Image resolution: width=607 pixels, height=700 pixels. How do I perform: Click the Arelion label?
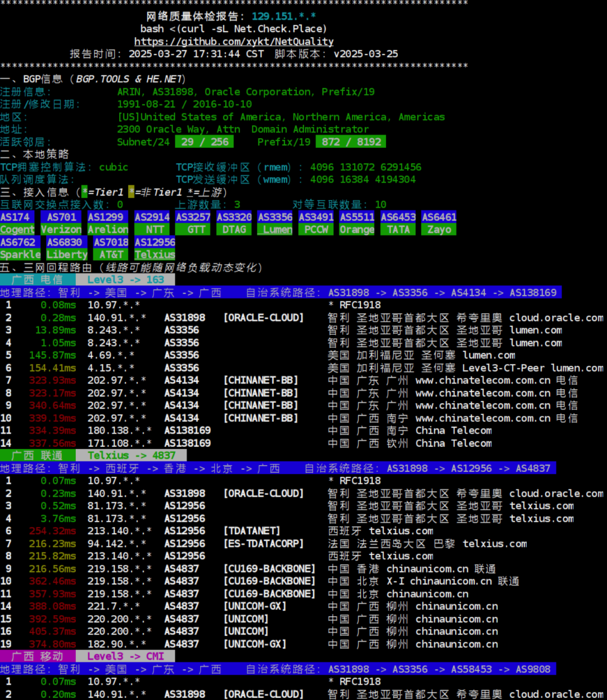(x=108, y=229)
